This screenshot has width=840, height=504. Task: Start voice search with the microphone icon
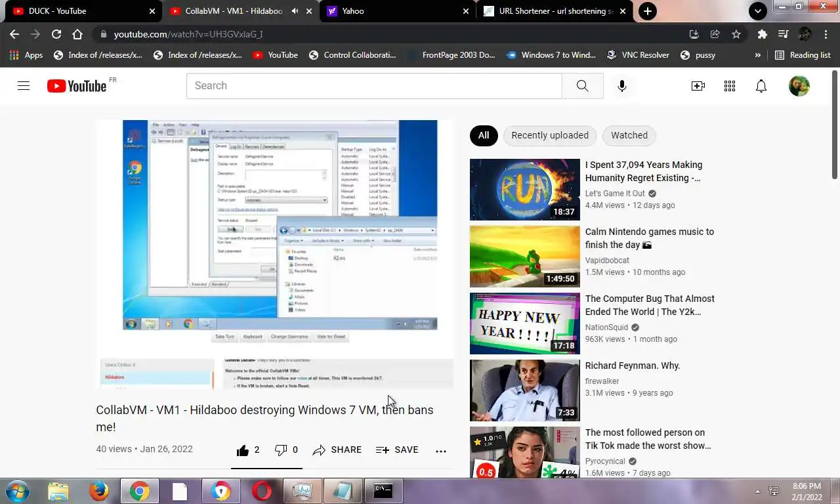[622, 86]
